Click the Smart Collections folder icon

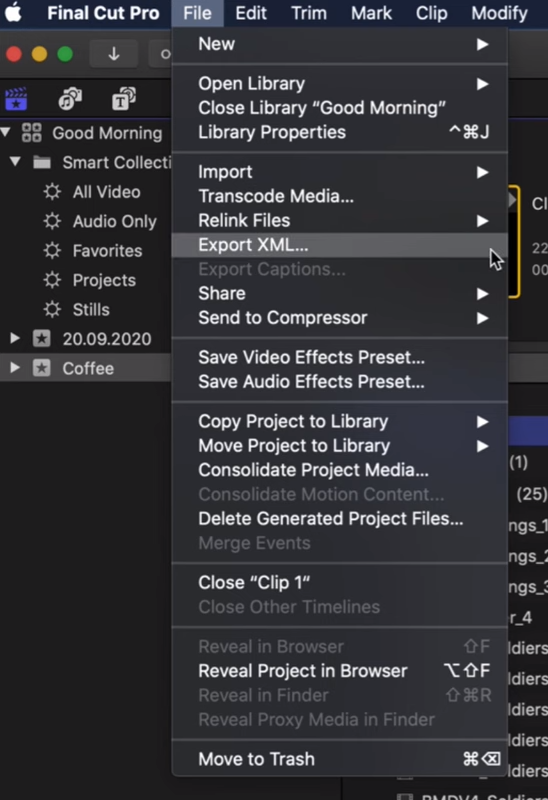pyautogui.click(x=42, y=162)
